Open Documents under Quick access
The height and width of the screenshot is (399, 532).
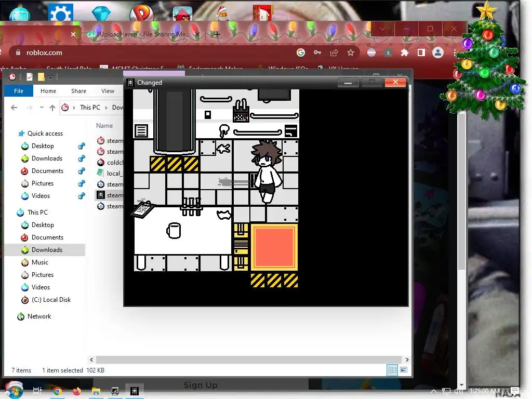(47, 170)
